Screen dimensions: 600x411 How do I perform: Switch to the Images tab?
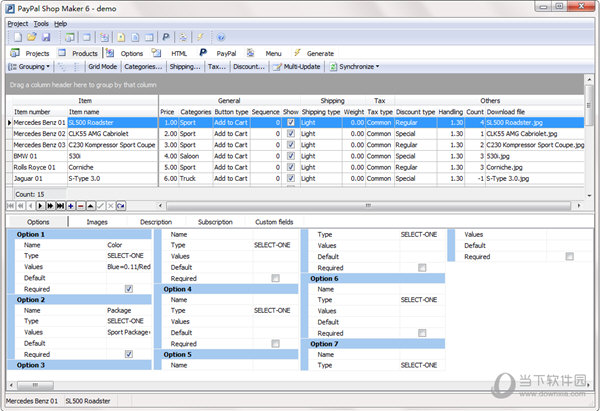click(x=97, y=222)
